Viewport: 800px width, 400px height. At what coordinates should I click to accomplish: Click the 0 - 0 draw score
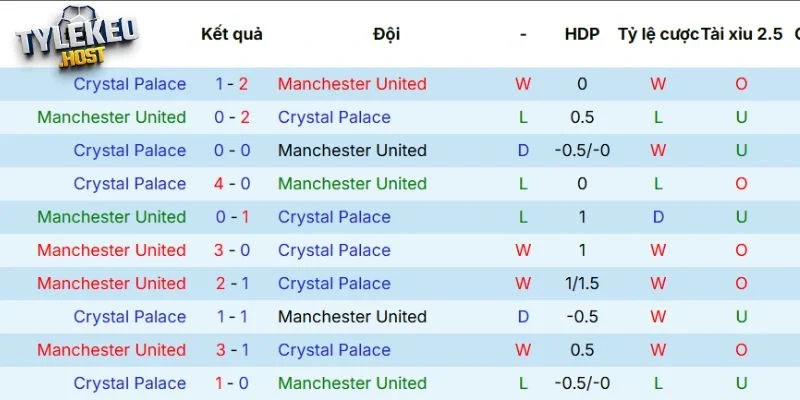click(231, 151)
